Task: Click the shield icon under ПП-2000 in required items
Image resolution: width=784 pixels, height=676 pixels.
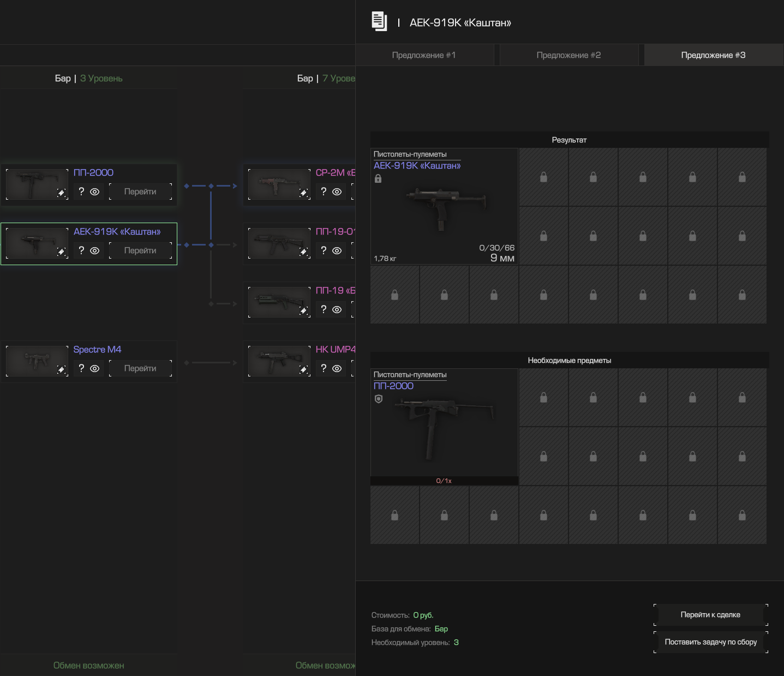Action: (x=379, y=399)
